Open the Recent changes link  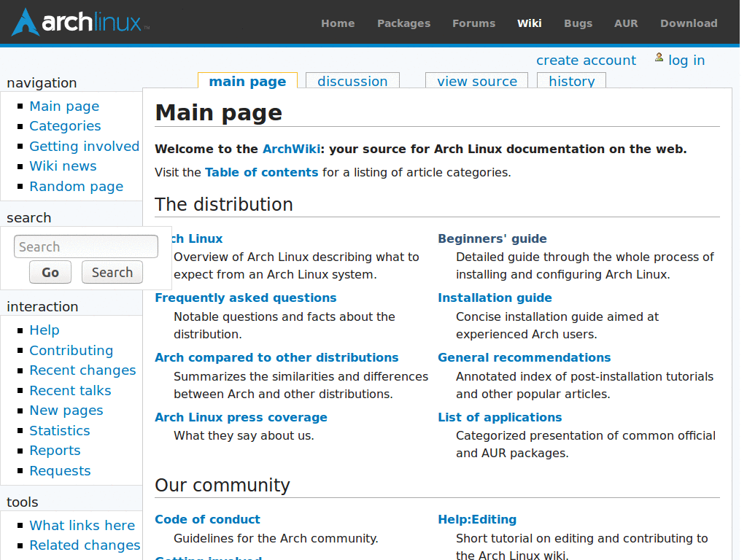[82, 370]
